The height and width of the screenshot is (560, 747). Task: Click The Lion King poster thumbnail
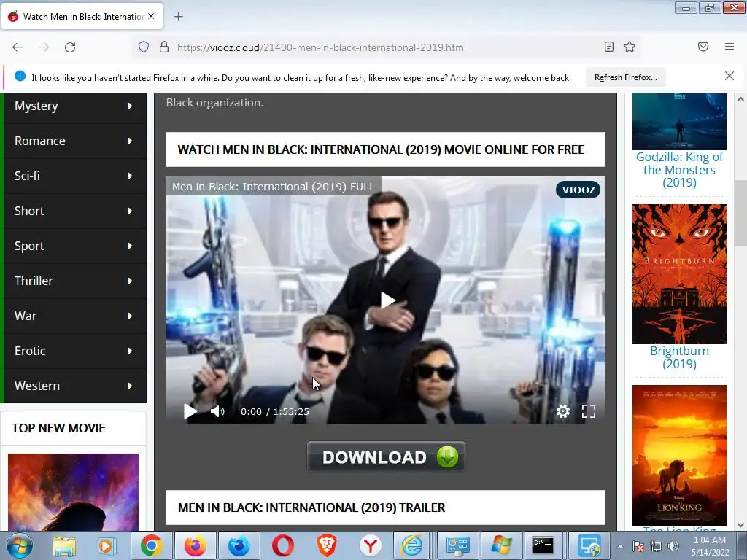679,455
